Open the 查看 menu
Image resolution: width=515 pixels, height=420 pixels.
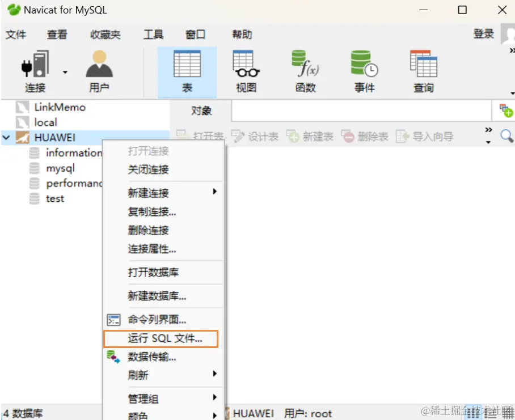coord(57,34)
